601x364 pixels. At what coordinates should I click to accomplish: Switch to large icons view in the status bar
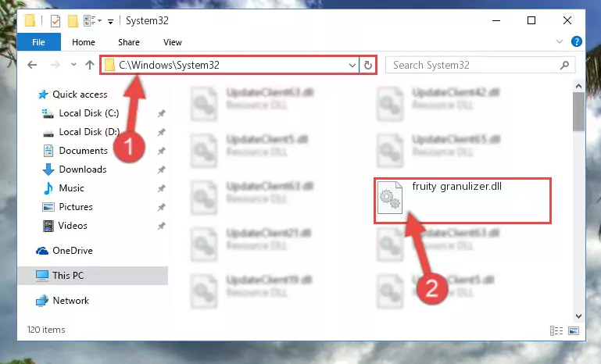coord(574,330)
